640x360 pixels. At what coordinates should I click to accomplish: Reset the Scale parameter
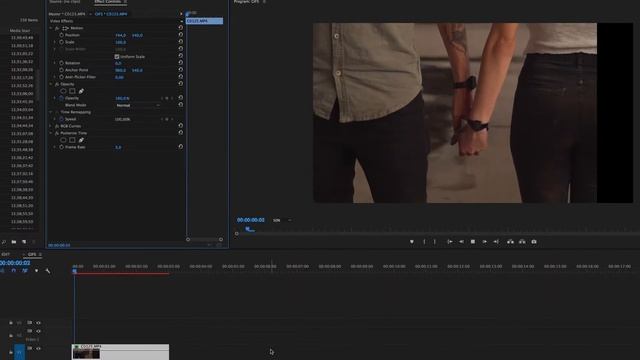point(180,42)
